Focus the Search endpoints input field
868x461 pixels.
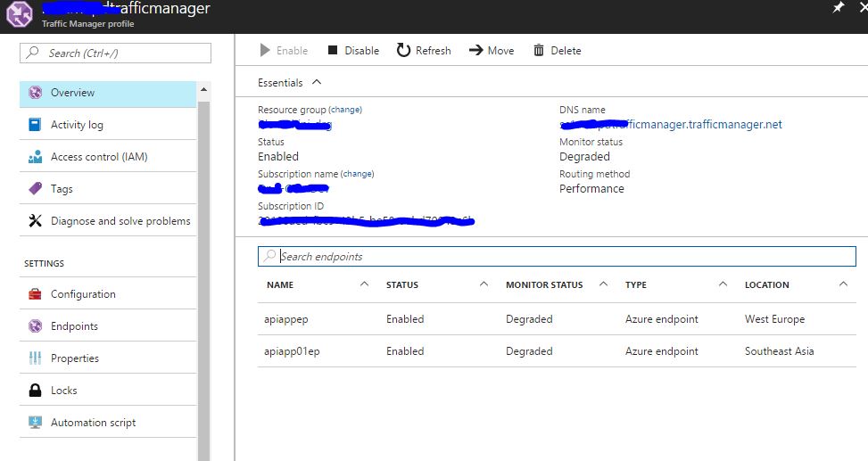coord(557,256)
